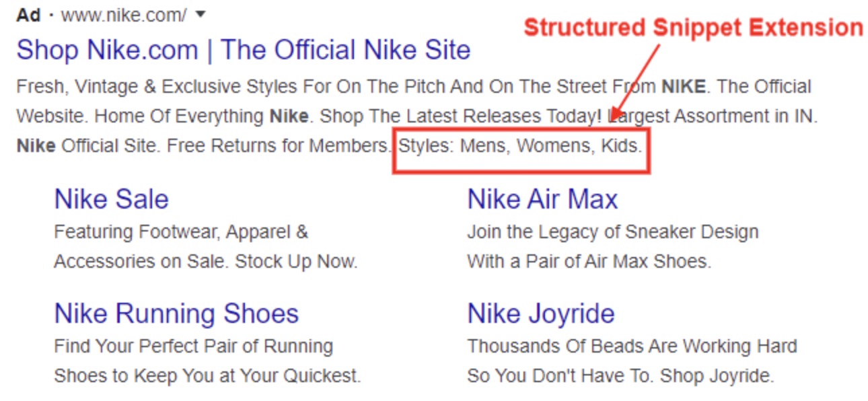The height and width of the screenshot is (401, 868).
Task: Click the word Mens in the snippet
Action: pyautogui.click(x=483, y=145)
